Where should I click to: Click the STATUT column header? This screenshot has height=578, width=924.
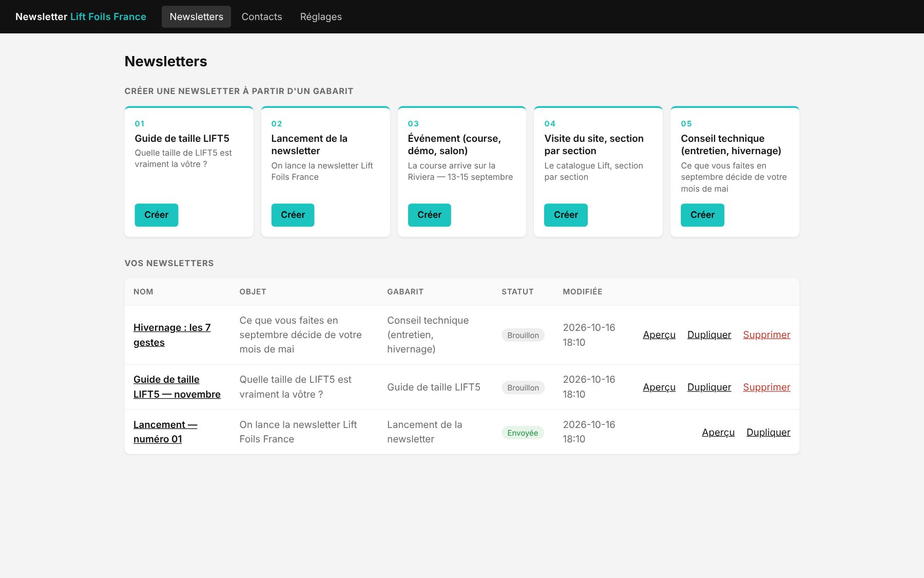tap(517, 291)
